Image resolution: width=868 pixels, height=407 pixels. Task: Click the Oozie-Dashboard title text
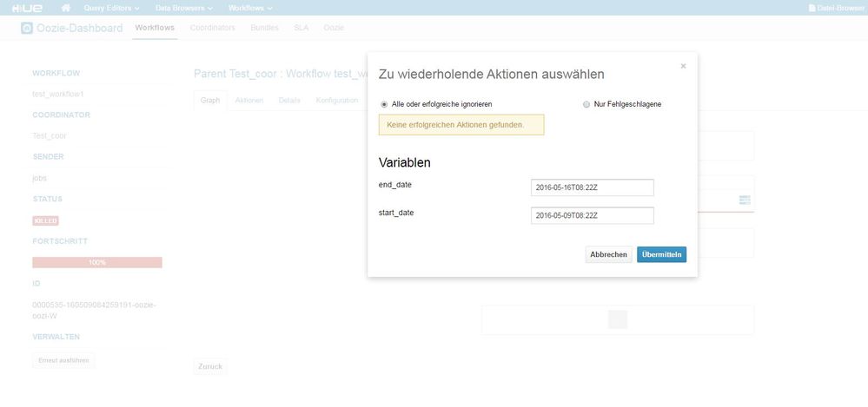[80, 28]
